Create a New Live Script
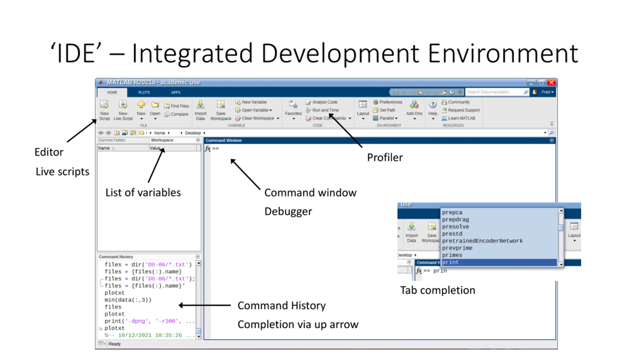 coord(123,104)
